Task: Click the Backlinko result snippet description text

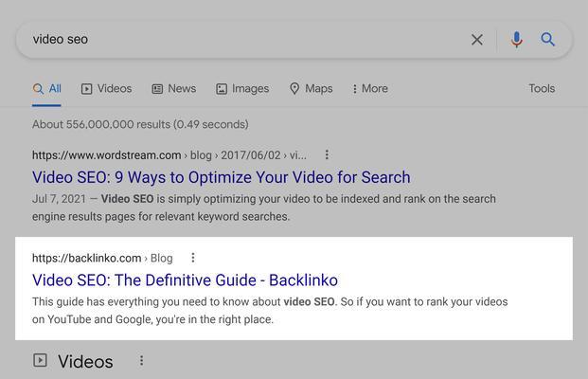Action: [270, 311]
